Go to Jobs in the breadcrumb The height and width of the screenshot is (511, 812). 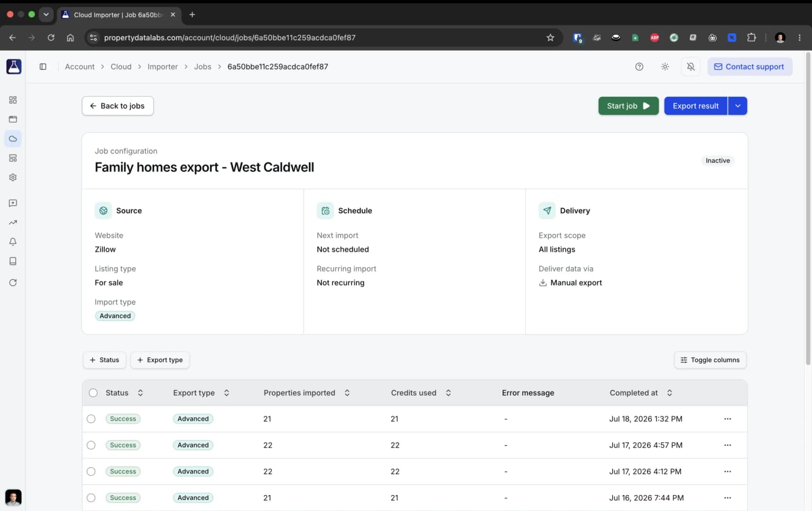pos(202,67)
